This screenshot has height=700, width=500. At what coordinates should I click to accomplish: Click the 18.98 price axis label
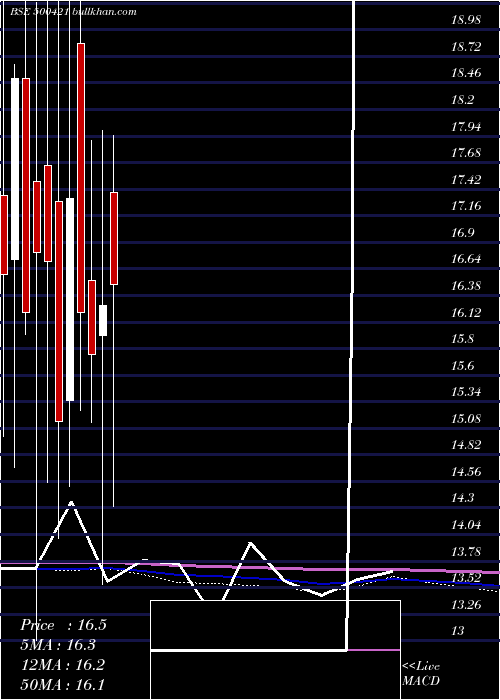(x=466, y=20)
